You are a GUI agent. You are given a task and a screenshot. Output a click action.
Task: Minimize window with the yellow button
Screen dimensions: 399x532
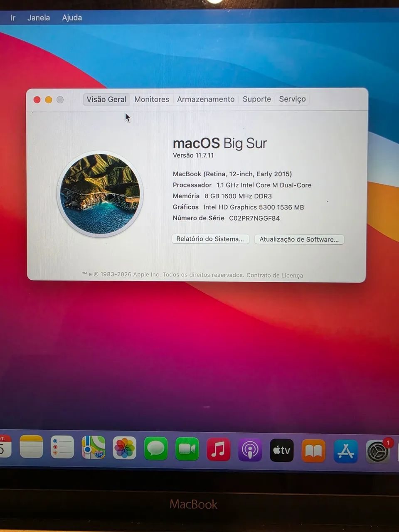pos(49,100)
